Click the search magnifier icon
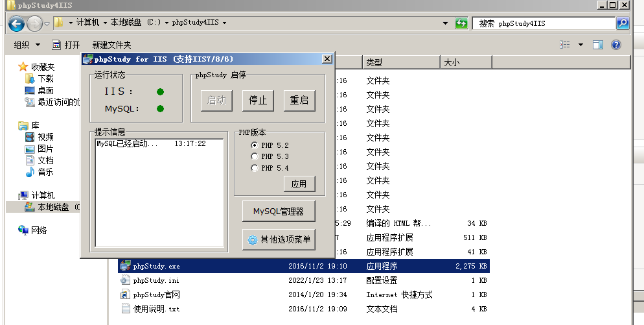This screenshot has width=644, height=325. coord(623,23)
